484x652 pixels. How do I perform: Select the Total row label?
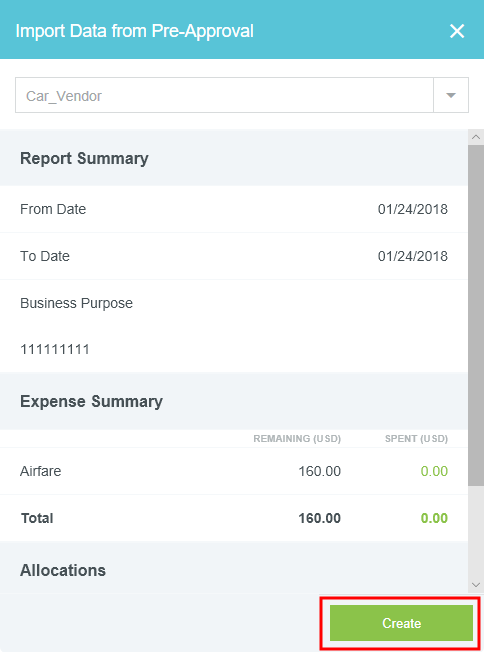(37, 518)
